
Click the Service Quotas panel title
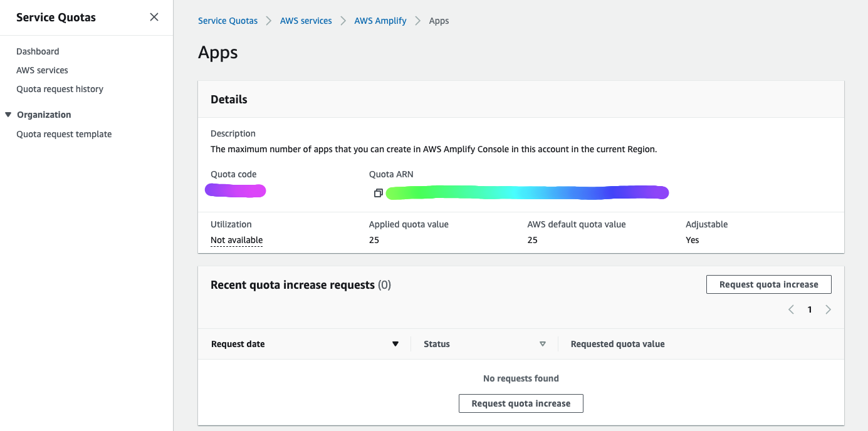[56, 18]
